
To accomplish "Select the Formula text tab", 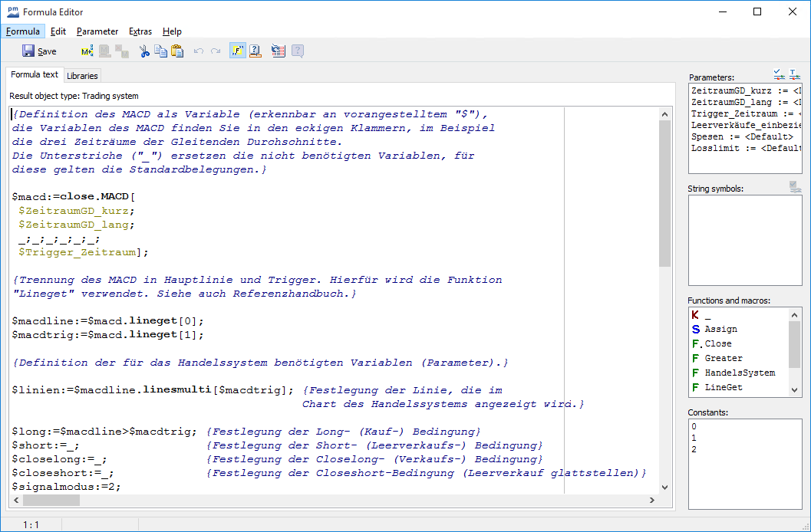I will pyautogui.click(x=35, y=75).
